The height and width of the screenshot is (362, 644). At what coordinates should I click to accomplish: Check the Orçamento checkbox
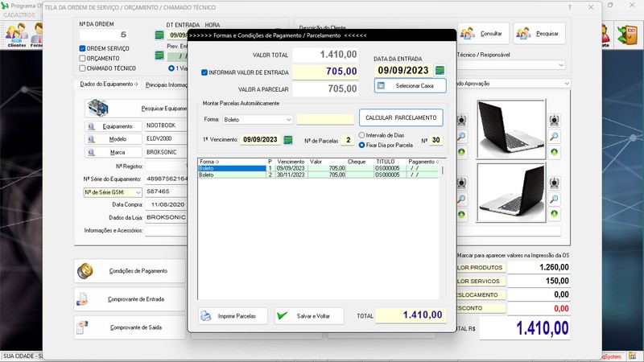coord(82,59)
